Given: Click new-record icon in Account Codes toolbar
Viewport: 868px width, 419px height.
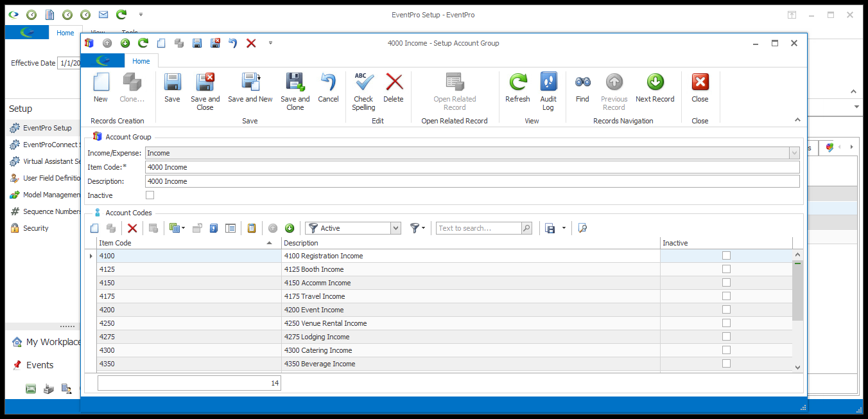Looking at the screenshot, I should pos(94,228).
